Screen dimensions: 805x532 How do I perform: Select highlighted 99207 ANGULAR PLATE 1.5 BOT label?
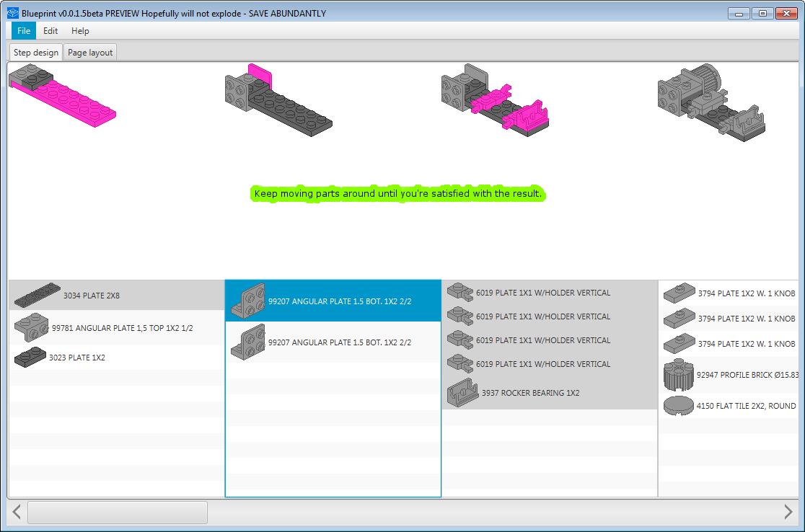click(x=340, y=301)
